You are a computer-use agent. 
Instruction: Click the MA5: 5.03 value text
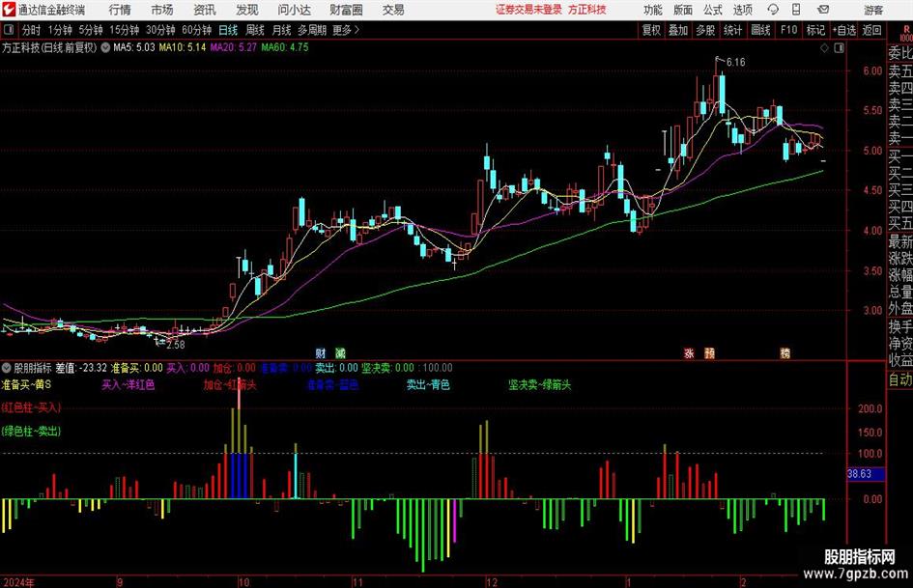(134, 47)
